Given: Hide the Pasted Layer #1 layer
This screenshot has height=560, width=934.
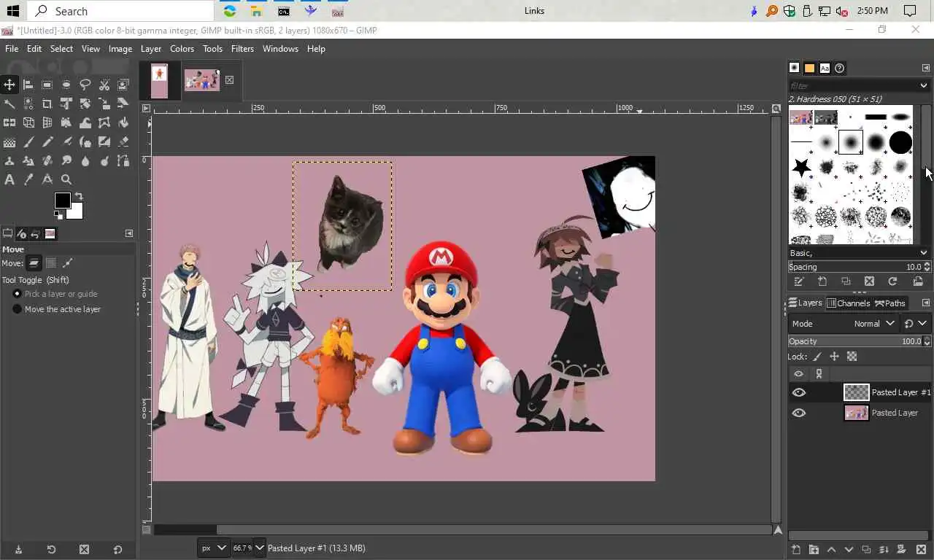Looking at the screenshot, I should pos(799,392).
